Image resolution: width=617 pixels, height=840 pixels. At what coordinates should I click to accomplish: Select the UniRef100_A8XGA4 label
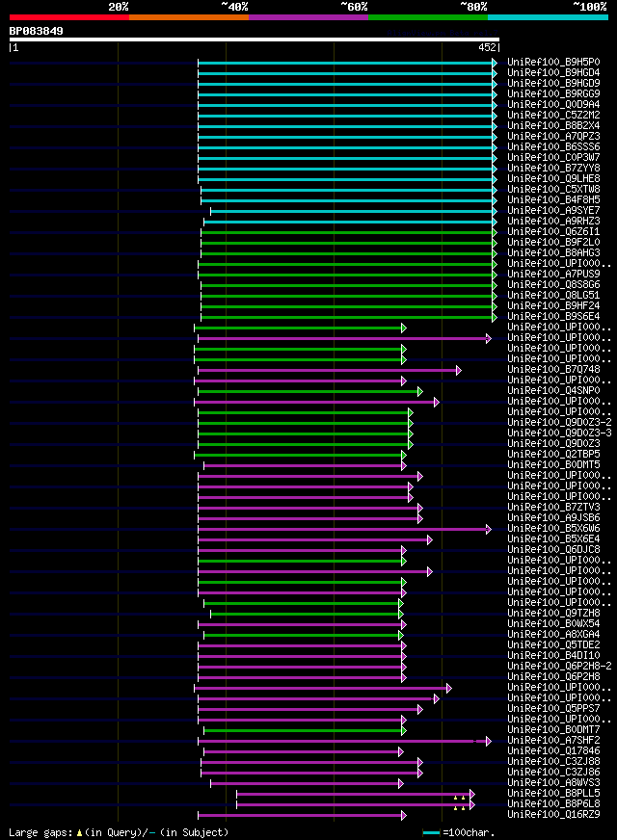[x=553, y=635]
